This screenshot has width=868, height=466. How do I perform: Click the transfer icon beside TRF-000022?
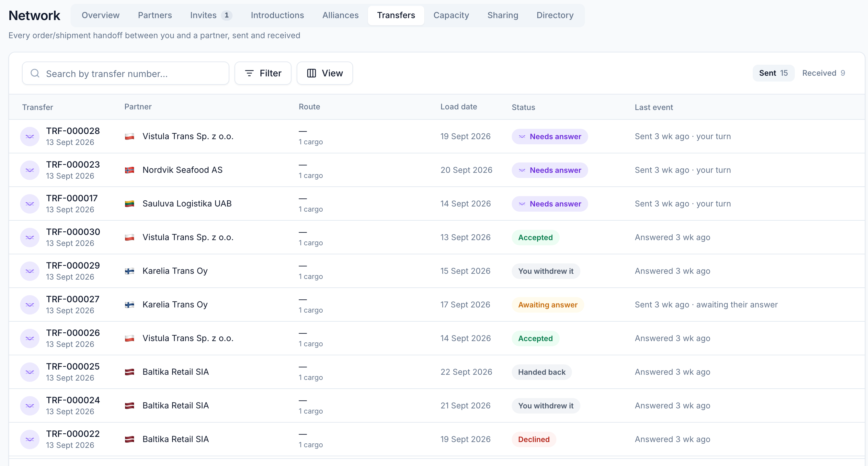tap(30, 439)
